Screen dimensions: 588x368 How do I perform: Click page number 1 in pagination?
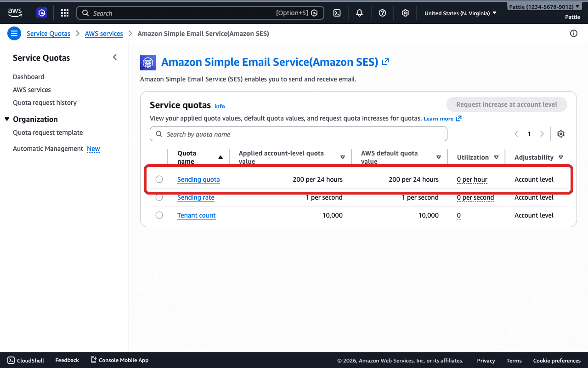529,134
